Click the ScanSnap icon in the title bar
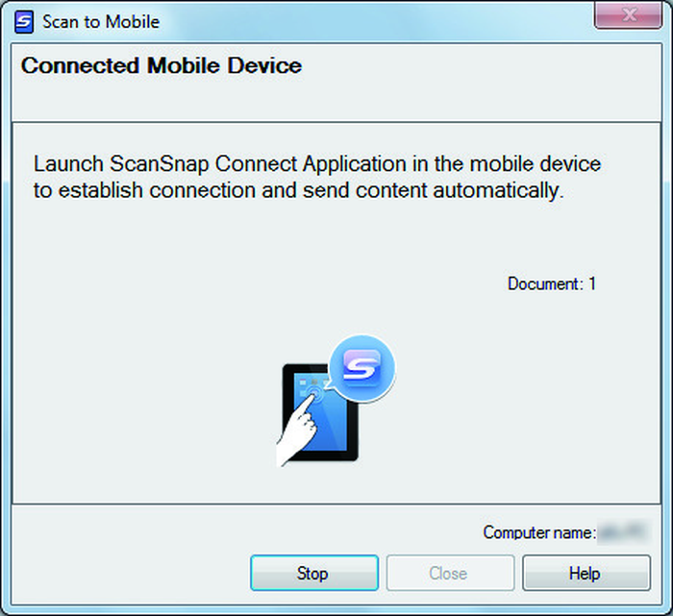The image size is (673, 616). pyautogui.click(x=24, y=21)
